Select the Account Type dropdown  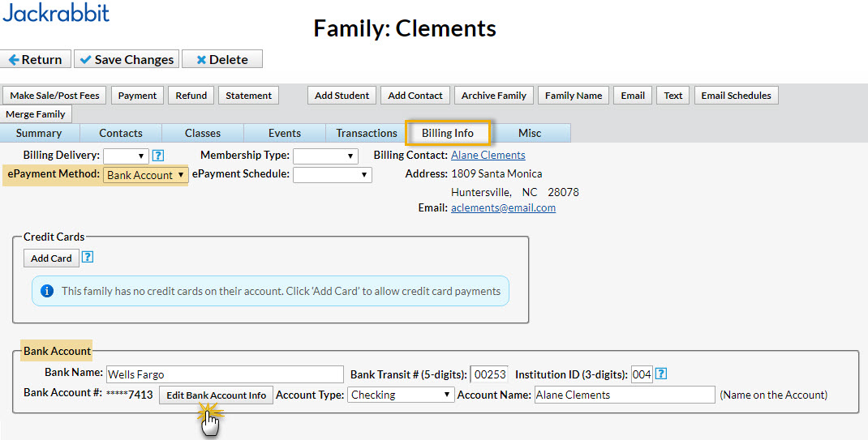click(x=400, y=395)
